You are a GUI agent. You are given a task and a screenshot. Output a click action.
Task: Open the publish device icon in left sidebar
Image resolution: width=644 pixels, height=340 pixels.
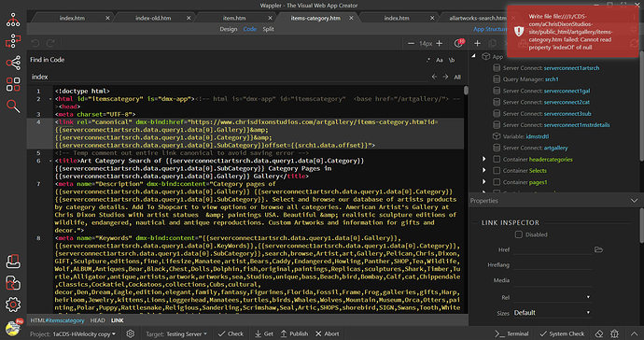pyautogui.click(x=13, y=261)
